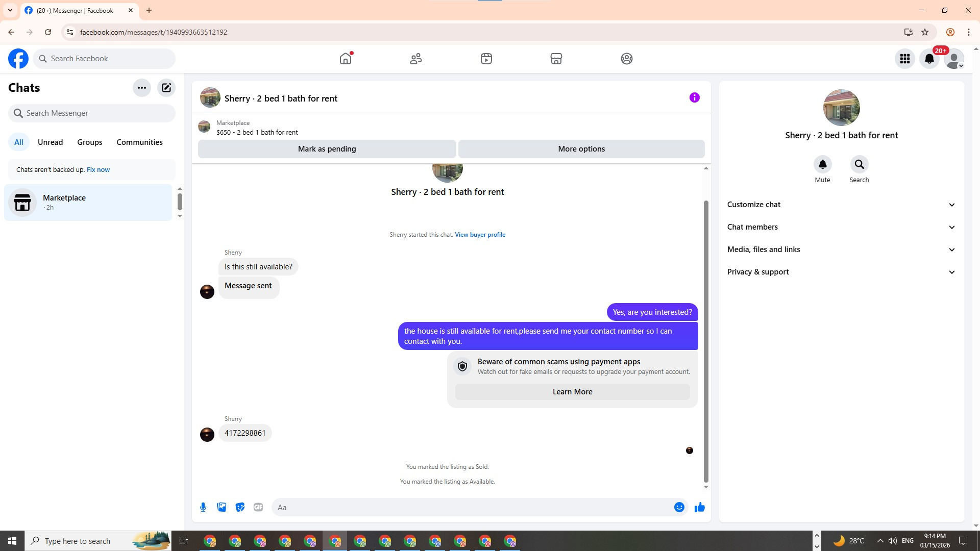This screenshot has height=551, width=980.
Task: Open the Friends icon in top navigation
Action: click(x=416, y=59)
